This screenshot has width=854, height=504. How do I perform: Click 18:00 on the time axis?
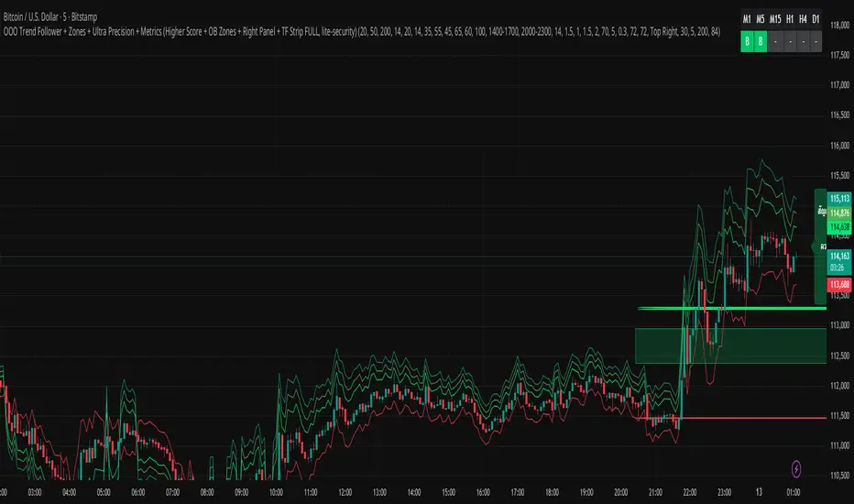pyautogui.click(x=552, y=492)
